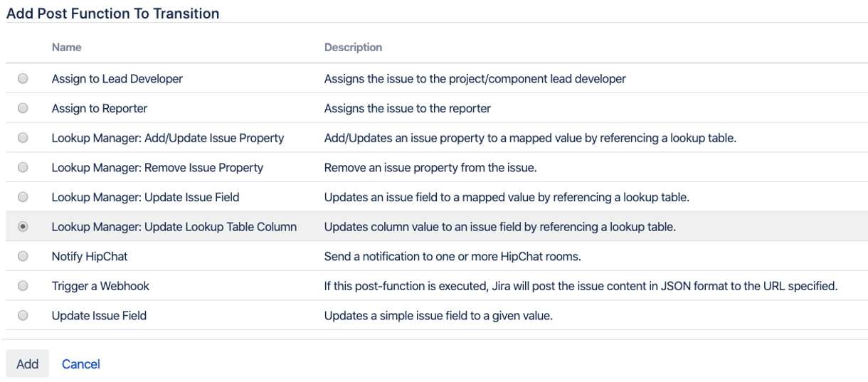This screenshot has width=868, height=382.
Task: Click the Description column header
Action: (x=353, y=48)
